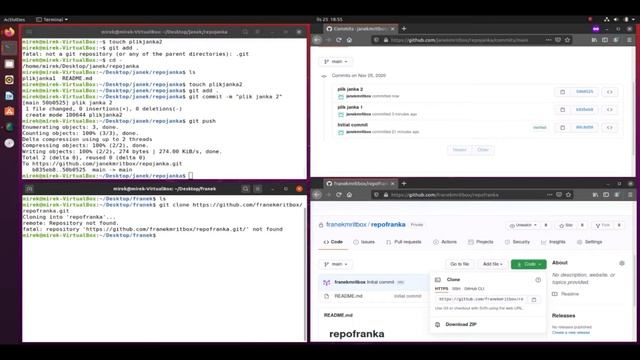Switch to the Actions tab

(x=445, y=242)
